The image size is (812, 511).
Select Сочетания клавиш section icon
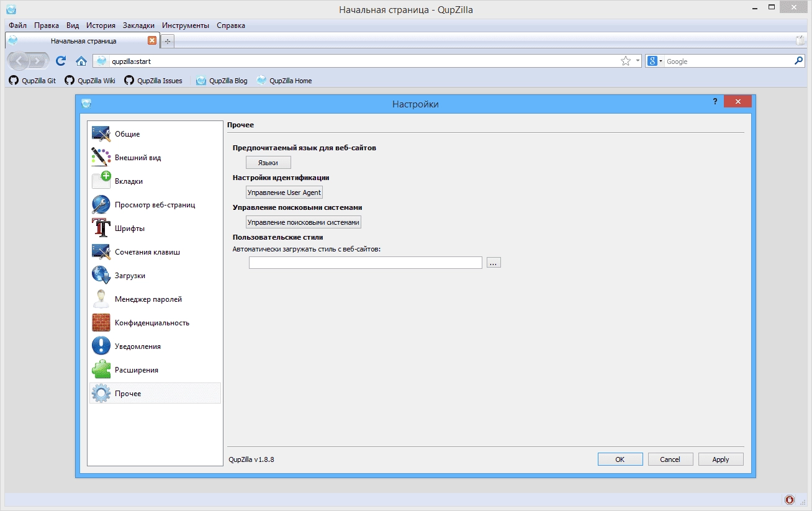[x=101, y=252]
